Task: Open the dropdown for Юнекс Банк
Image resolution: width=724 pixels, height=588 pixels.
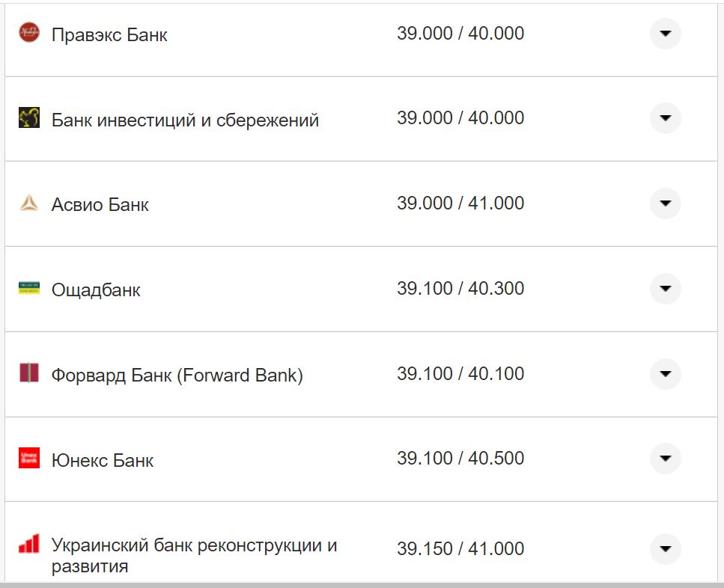Action: coord(665,459)
